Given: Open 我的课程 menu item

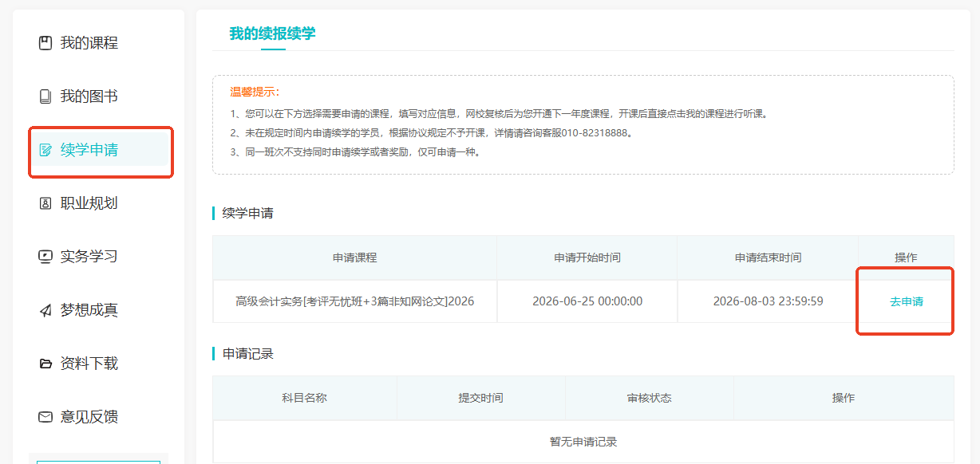Looking at the screenshot, I should [89, 43].
